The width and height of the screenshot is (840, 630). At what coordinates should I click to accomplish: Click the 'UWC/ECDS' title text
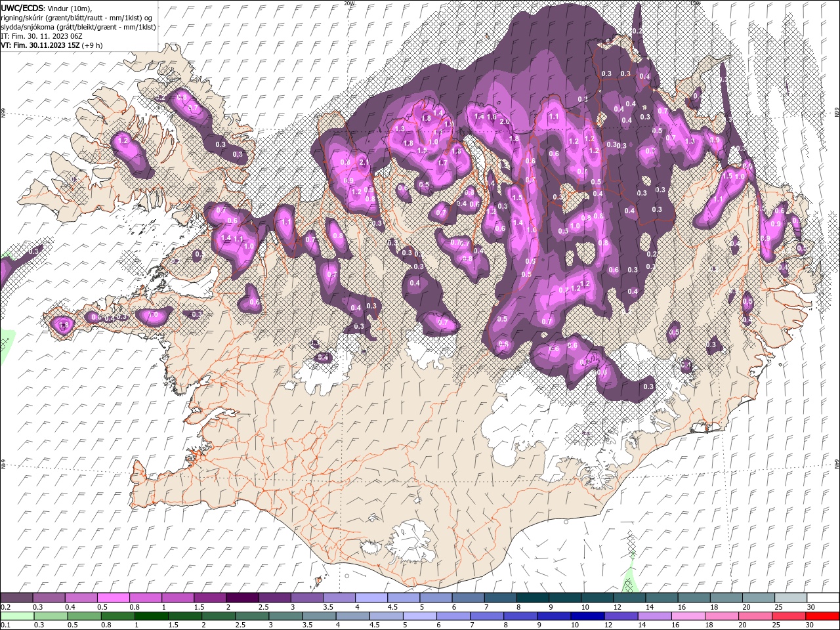coord(22,7)
